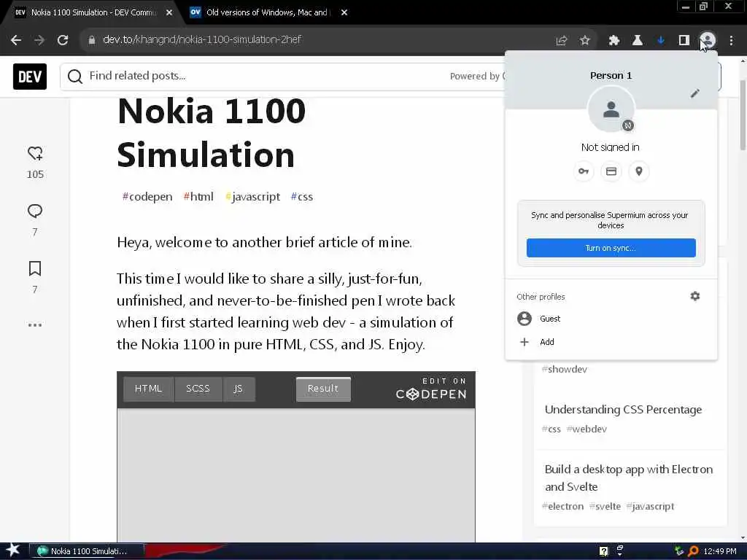
Task: Switch to the Result tab in the embed
Action: tap(323, 389)
